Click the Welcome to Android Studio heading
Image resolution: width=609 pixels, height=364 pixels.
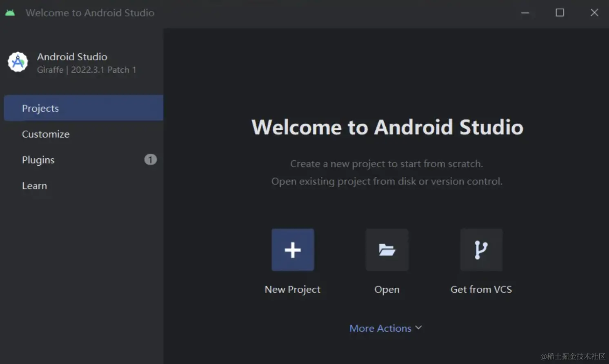tap(387, 127)
